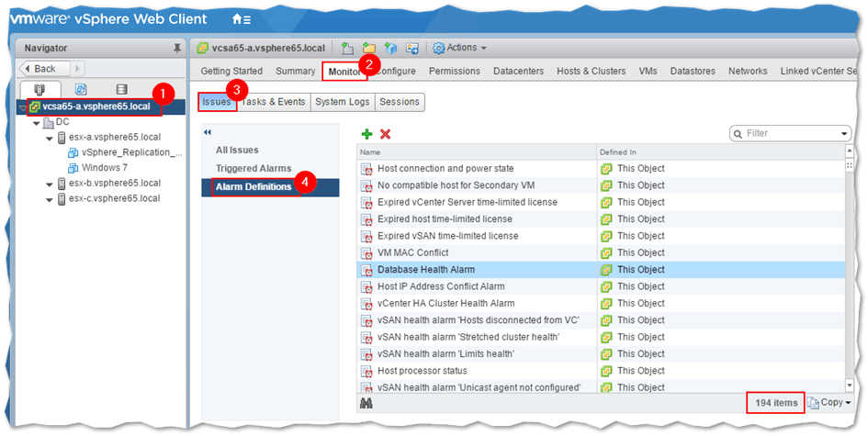Image resolution: width=868 pixels, height=436 pixels.
Task: Open the Permissions tab
Action: (x=455, y=72)
